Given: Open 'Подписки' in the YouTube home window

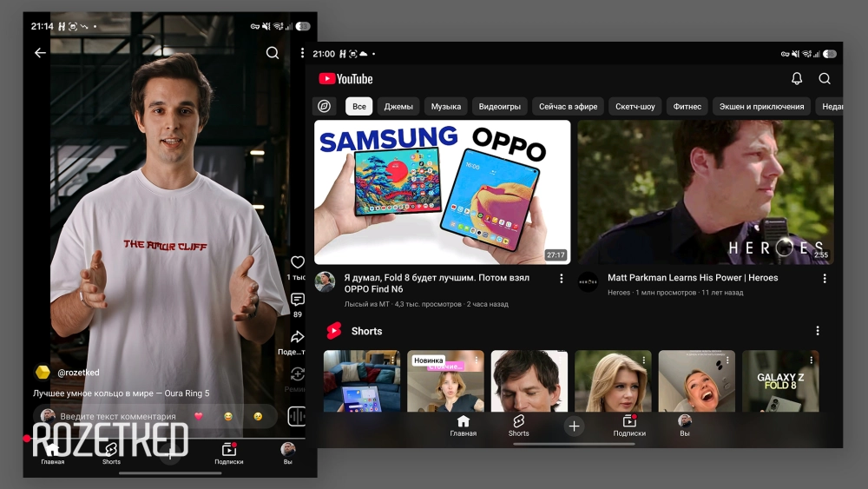Looking at the screenshot, I should [629, 426].
